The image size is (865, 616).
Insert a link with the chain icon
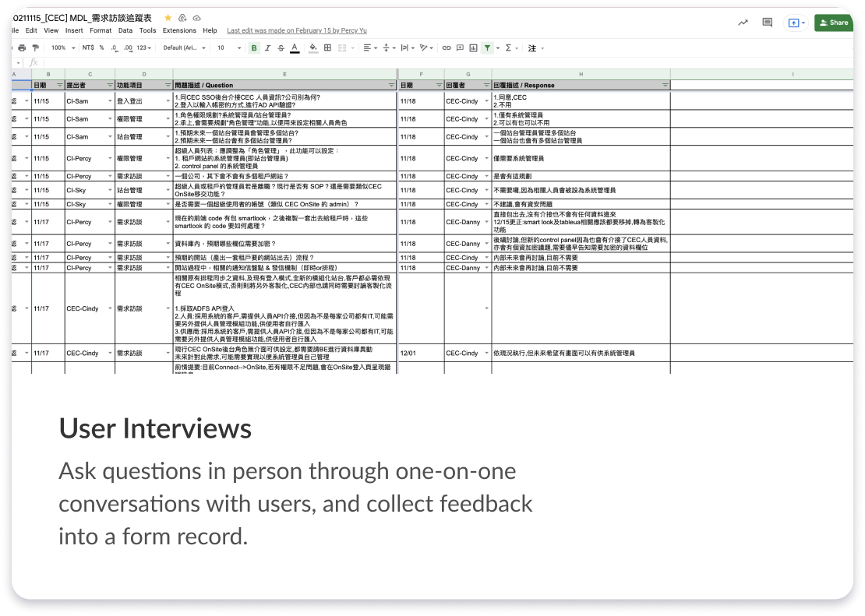click(x=447, y=48)
